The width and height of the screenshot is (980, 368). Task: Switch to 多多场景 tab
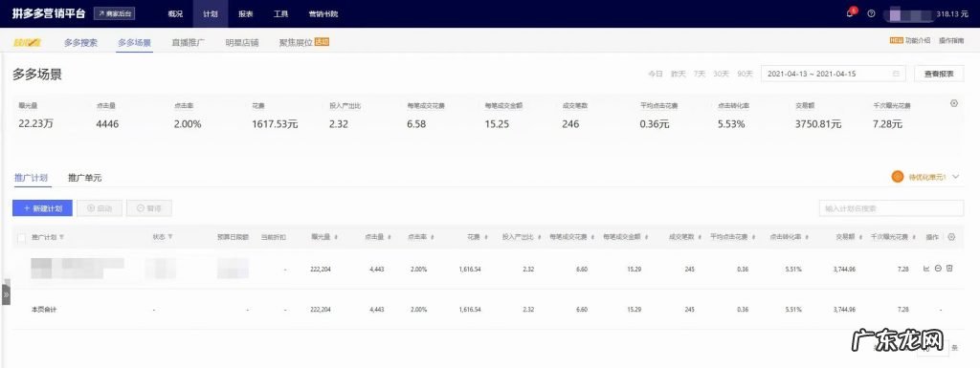coord(134,43)
